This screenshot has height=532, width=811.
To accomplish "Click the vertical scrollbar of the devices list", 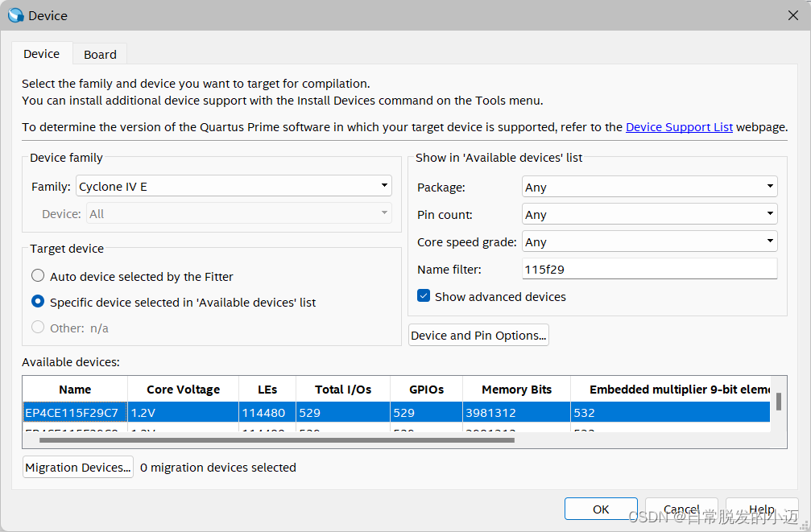I will [x=779, y=402].
